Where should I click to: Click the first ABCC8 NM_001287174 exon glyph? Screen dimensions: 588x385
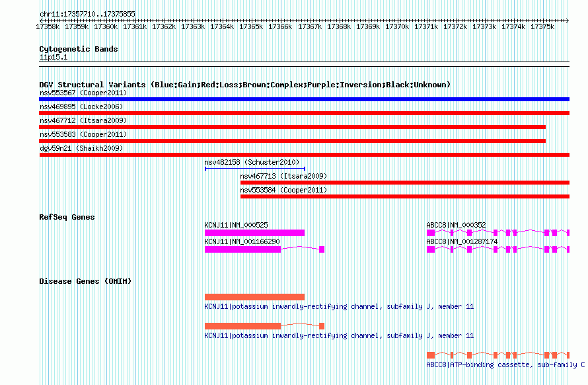(x=431, y=249)
